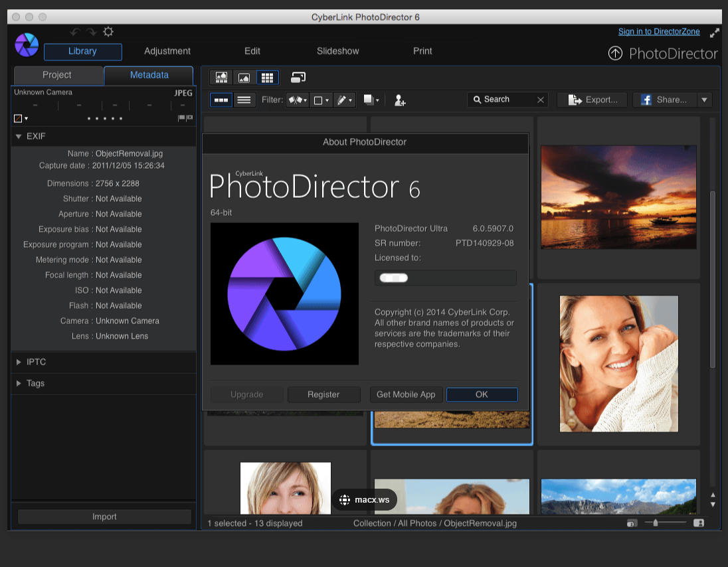Open the Library module
The width and height of the screenshot is (728, 567).
(82, 52)
